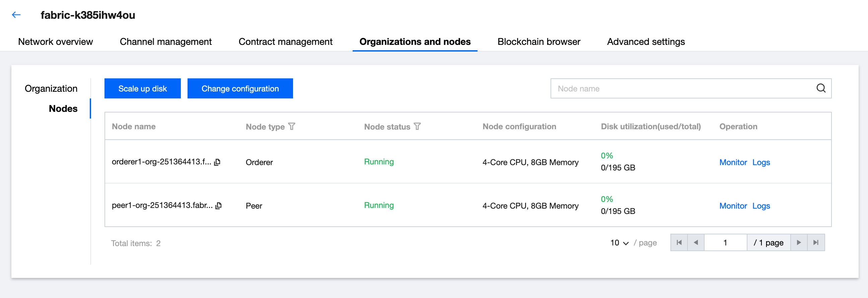This screenshot has width=868, height=298.
Task: Click the search magnifier icon
Action: 821,88
